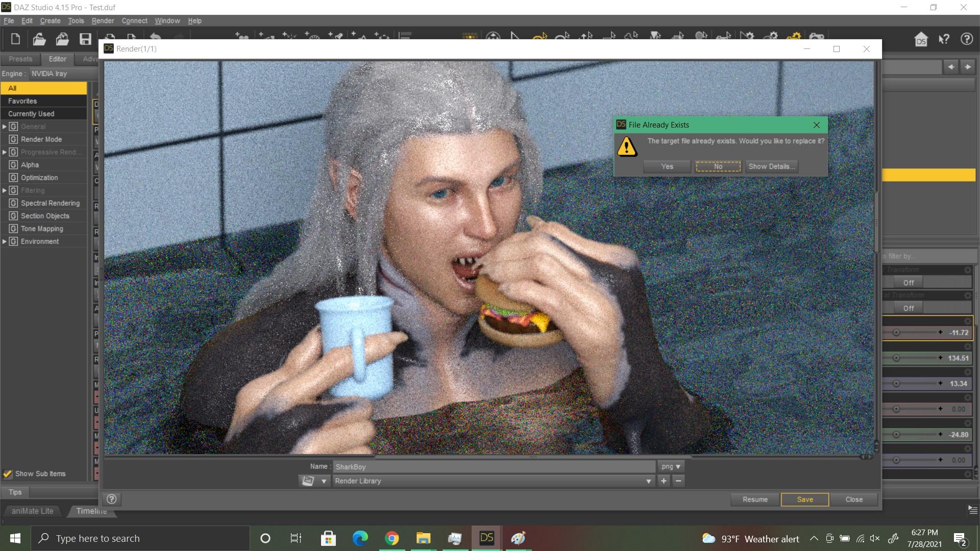This screenshot has width=980, height=551.
Task: Toggle the Show Sub Items checkbox
Action: 8,474
